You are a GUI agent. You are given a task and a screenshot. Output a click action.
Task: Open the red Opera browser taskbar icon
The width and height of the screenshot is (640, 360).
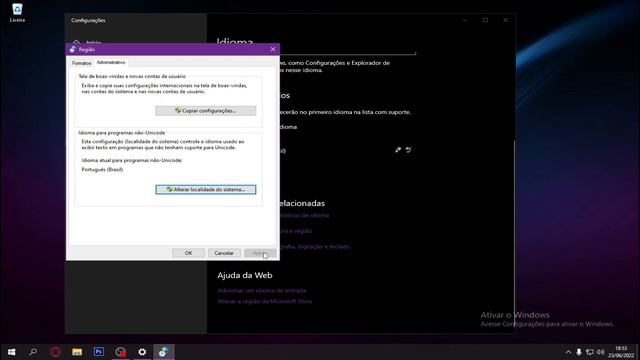pos(56,352)
